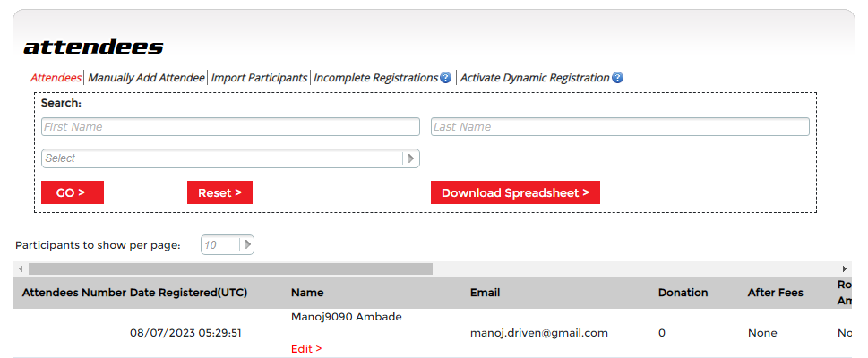Open the Select dropdown arrow in search

(x=411, y=158)
